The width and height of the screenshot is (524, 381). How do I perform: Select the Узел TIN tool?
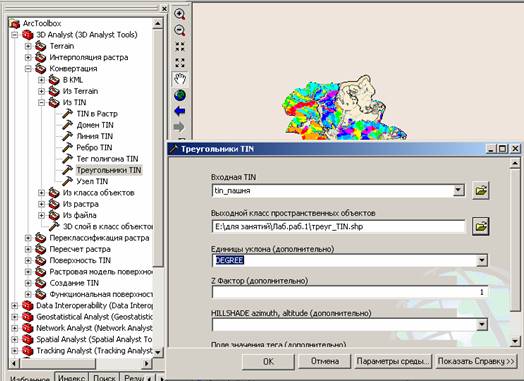coord(92,181)
